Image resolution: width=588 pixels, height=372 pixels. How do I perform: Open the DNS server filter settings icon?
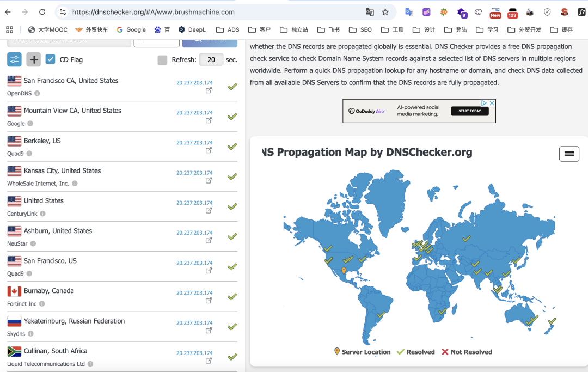(14, 59)
